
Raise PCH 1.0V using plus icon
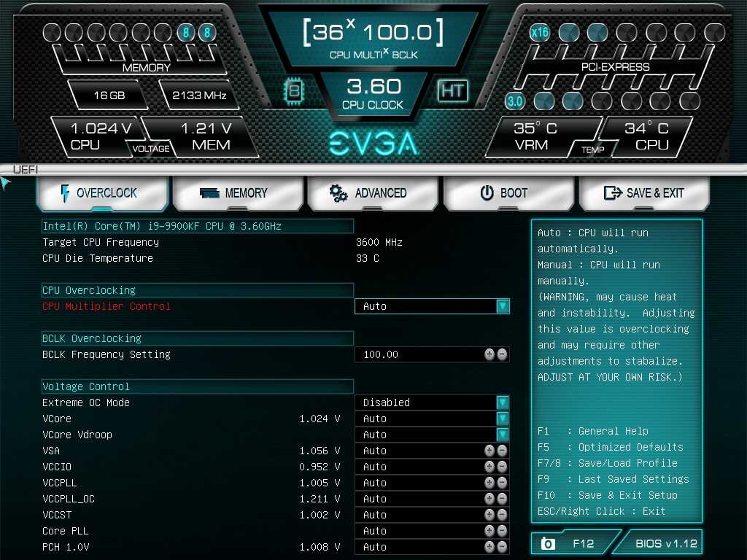click(x=489, y=547)
